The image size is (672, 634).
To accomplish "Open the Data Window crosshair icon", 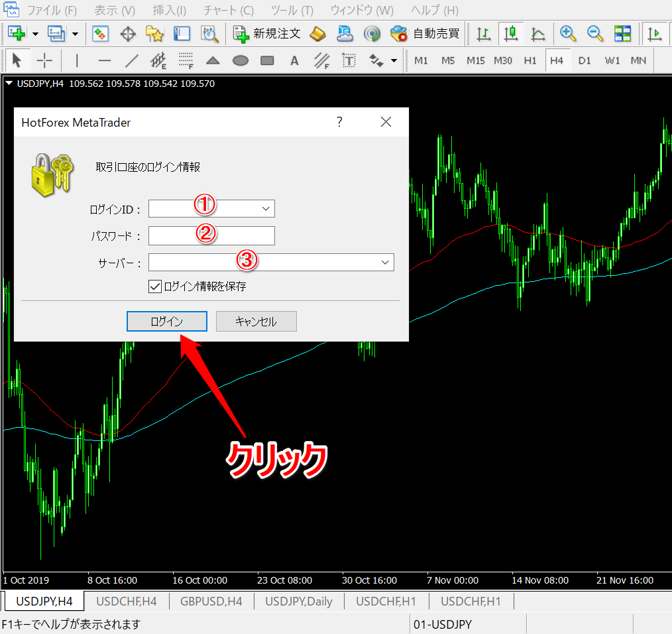I will pyautogui.click(x=128, y=33).
